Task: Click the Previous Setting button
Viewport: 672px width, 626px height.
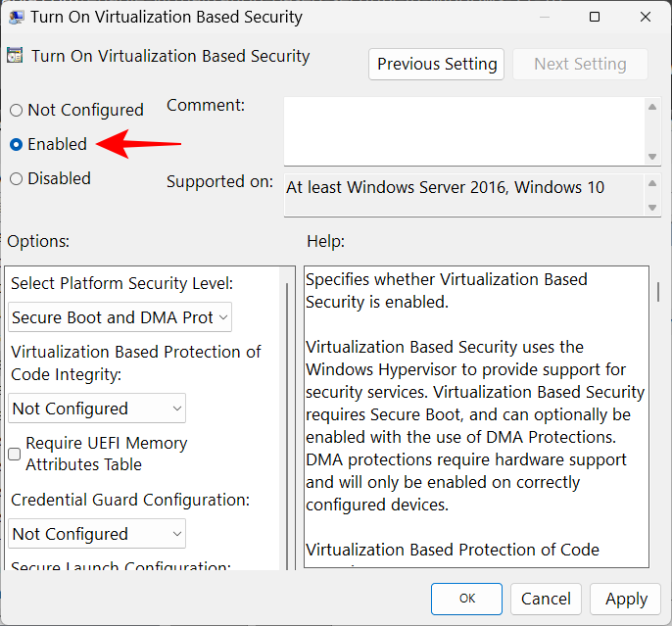Action: point(437,65)
